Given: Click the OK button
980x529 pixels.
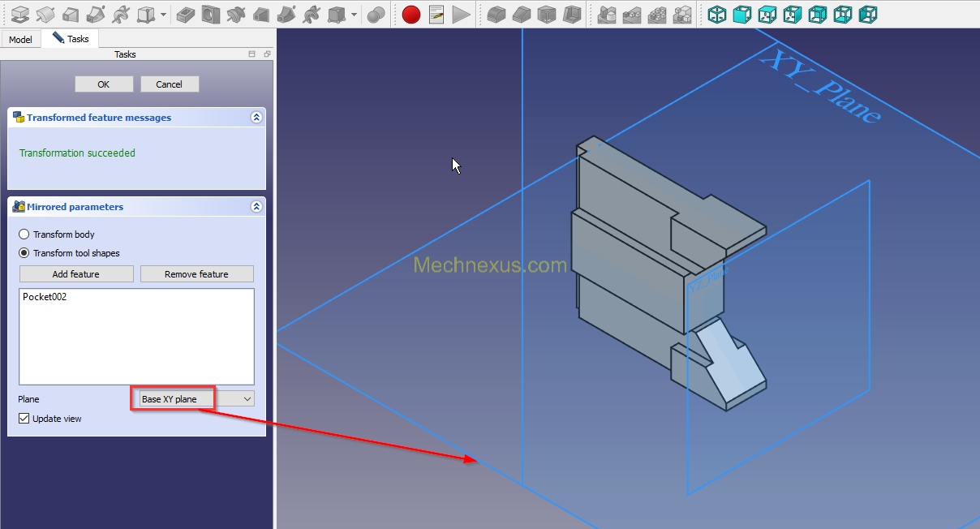Looking at the screenshot, I should [104, 84].
